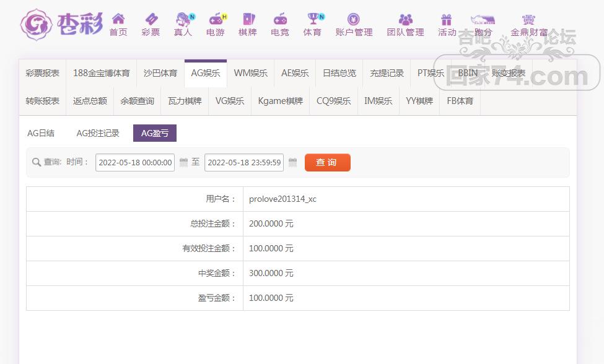The image size is (604, 364).
Task: Click the end time input field
Action: pos(244,163)
